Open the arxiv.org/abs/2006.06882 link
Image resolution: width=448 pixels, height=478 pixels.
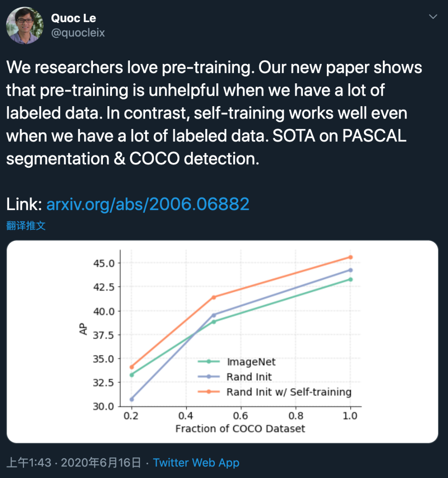(x=148, y=204)
